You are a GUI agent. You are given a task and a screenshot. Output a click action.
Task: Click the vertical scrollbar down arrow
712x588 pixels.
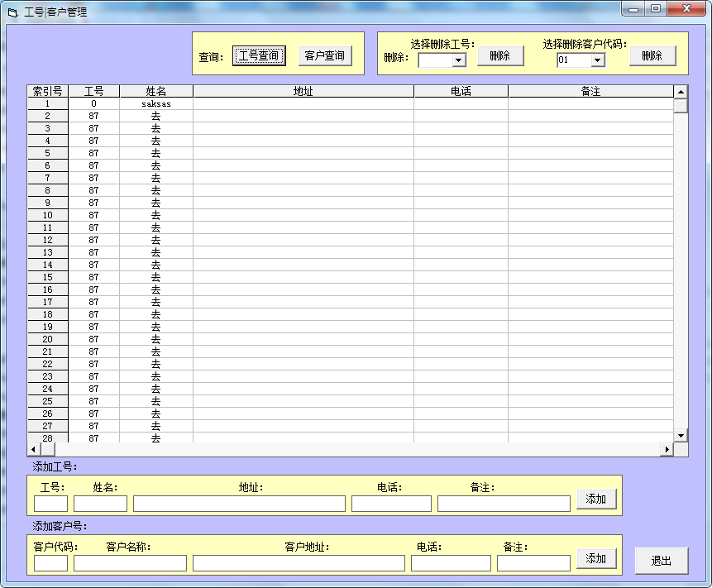click(x=681, y=436)
